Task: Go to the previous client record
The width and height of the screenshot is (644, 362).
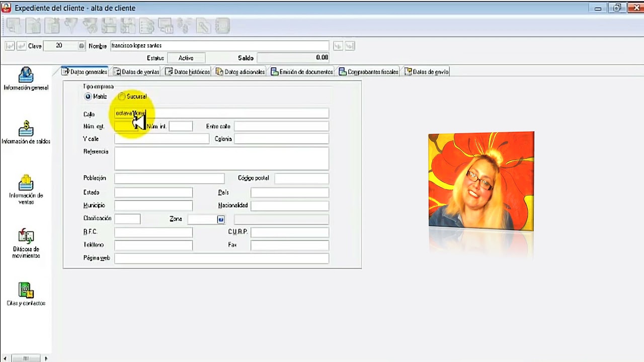Action: tap(21, 46)
